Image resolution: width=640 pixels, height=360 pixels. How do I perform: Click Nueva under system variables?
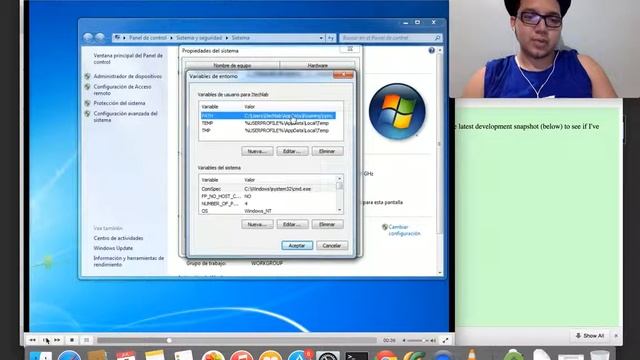tap(257, 224)
